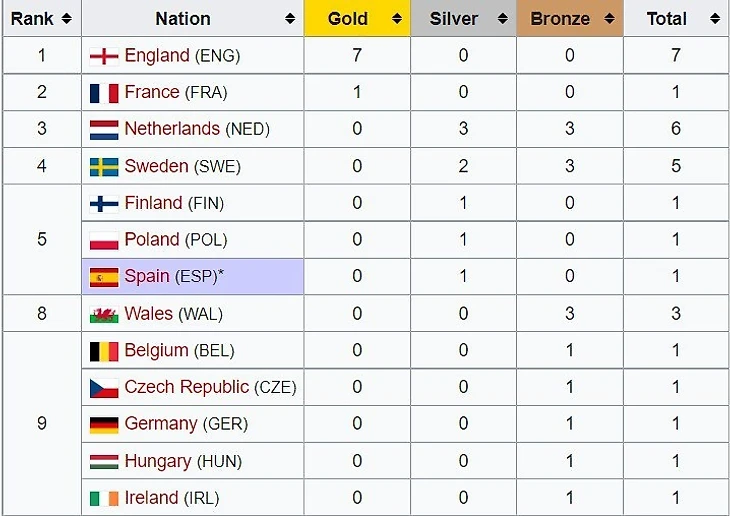Open the Belgium link

tap(156, 351)
